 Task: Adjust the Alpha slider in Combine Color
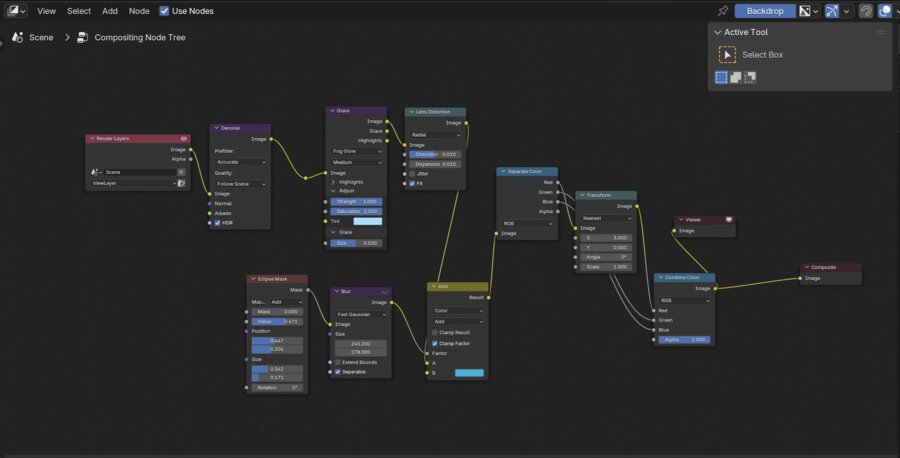pyautogui.click(x=684, y=340)
